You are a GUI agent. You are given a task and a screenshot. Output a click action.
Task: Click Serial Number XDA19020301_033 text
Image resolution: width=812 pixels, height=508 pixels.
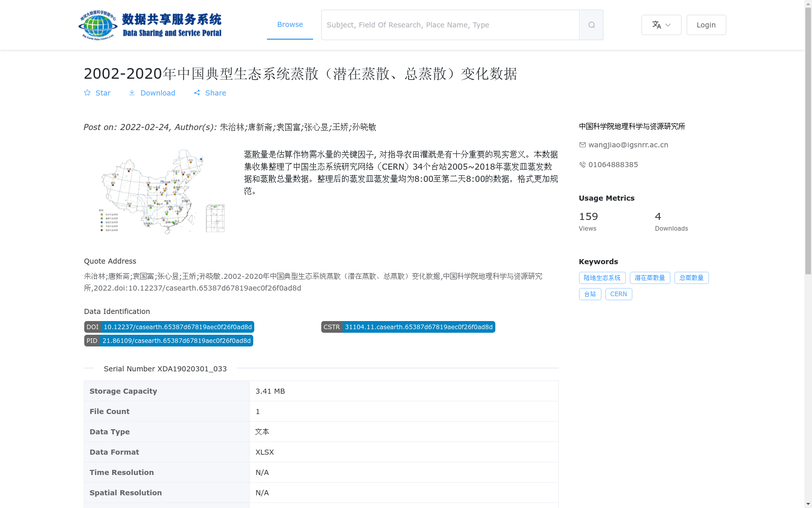(x=165, y=369)
